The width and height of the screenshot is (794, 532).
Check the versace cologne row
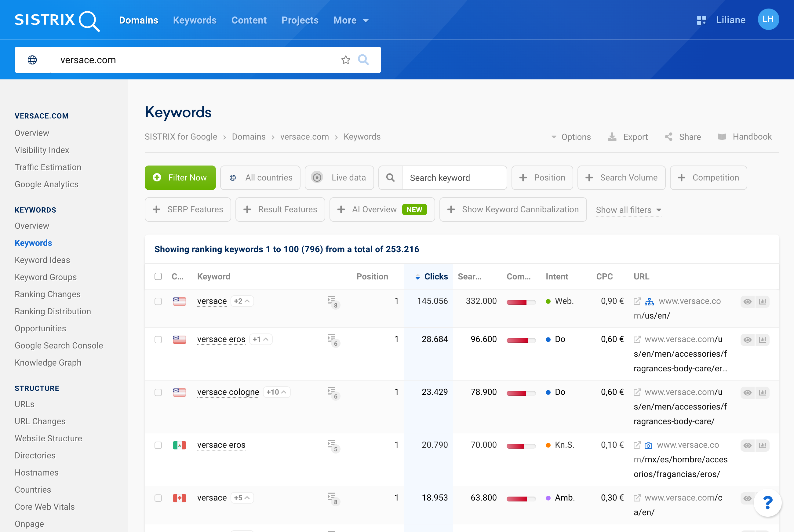(x=158, y=392)
